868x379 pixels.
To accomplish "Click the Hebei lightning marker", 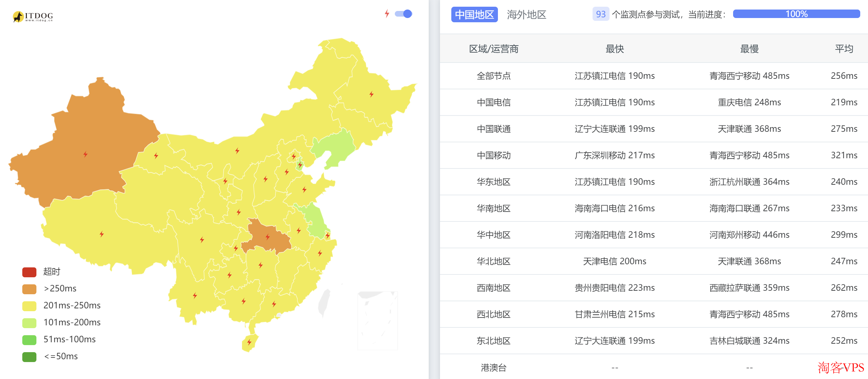I will pyautogui.click(x=287, y=172).
